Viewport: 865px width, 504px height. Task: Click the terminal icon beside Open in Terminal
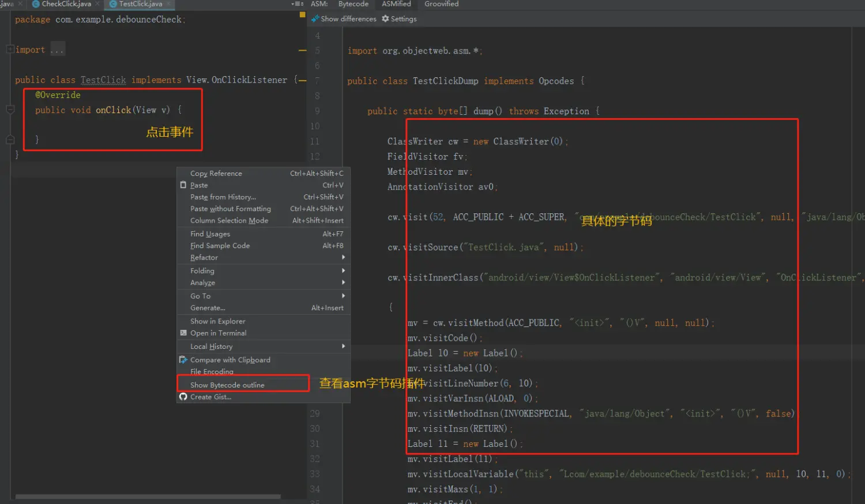pyautogui.click(x=183, y=333)
